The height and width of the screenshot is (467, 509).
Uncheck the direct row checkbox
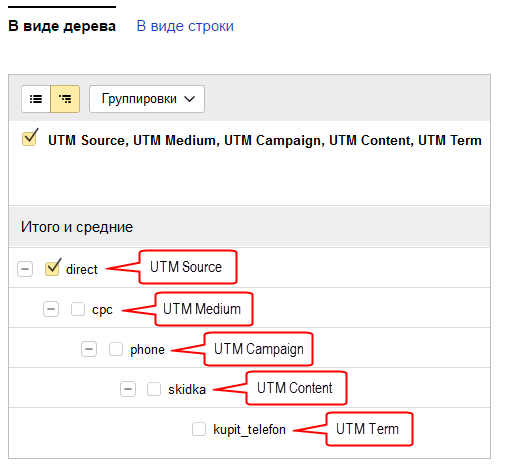point(52,268)
